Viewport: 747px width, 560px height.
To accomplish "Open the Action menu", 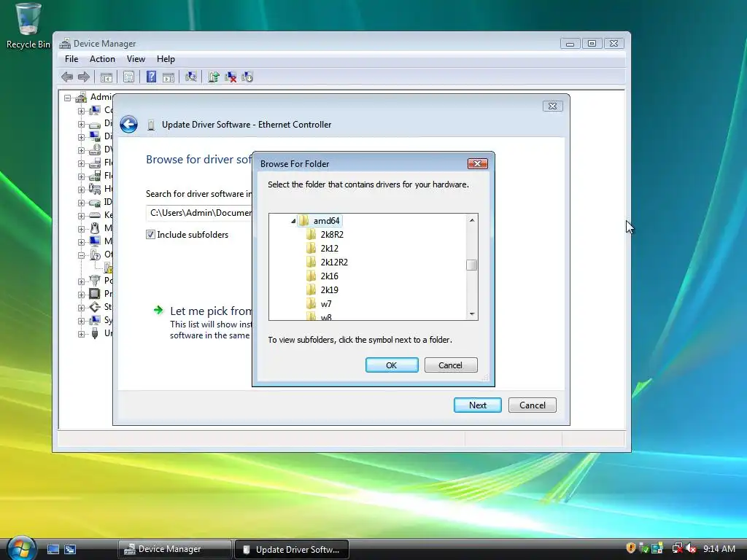I will pos(102,59).
